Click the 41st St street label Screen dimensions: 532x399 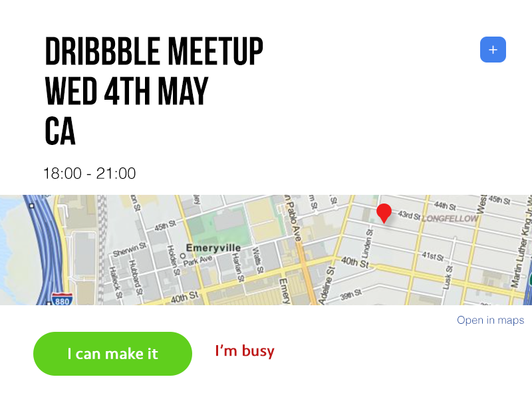coord(433,256)
